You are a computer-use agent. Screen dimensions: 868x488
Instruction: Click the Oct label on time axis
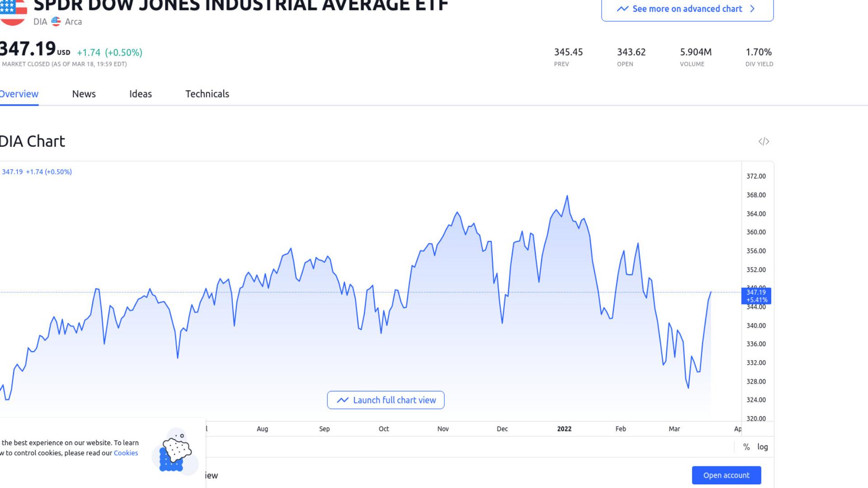click(384, 429)
